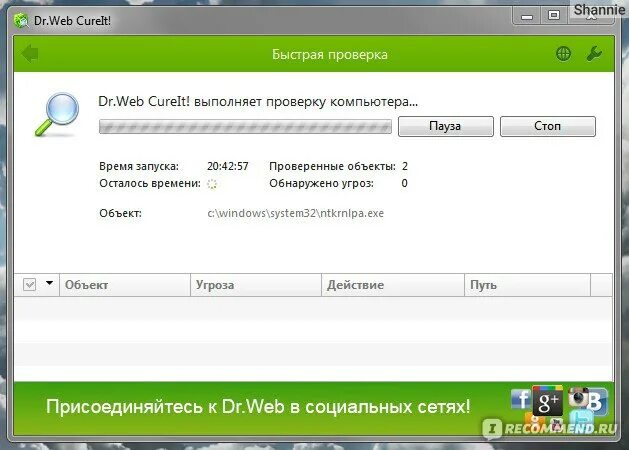
Task: Minimize the Dr.Web CureIt! window
Action: [x=527, y=16]
